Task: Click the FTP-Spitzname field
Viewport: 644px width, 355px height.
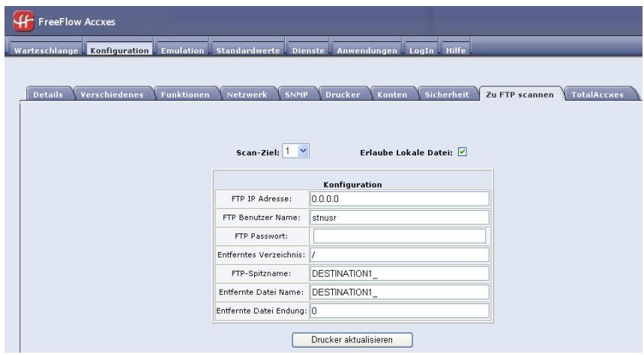Action: click(x=399, y=273)
